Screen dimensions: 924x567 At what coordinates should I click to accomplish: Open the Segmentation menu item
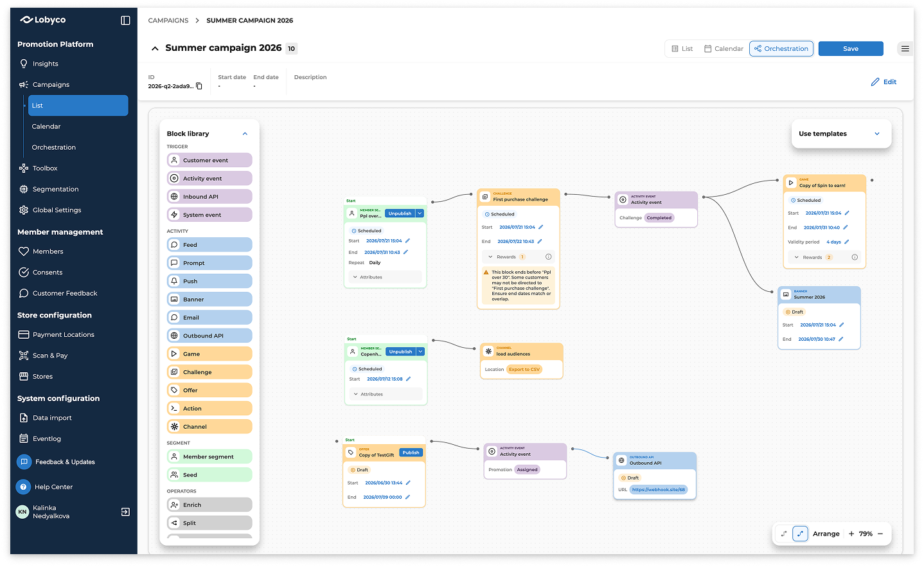[56, 189]
